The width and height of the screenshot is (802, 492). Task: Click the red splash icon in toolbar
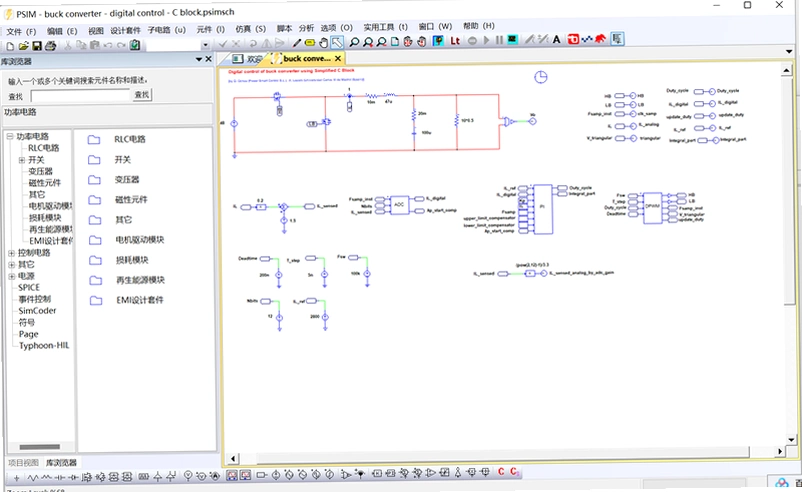click(x=600, y=38)
